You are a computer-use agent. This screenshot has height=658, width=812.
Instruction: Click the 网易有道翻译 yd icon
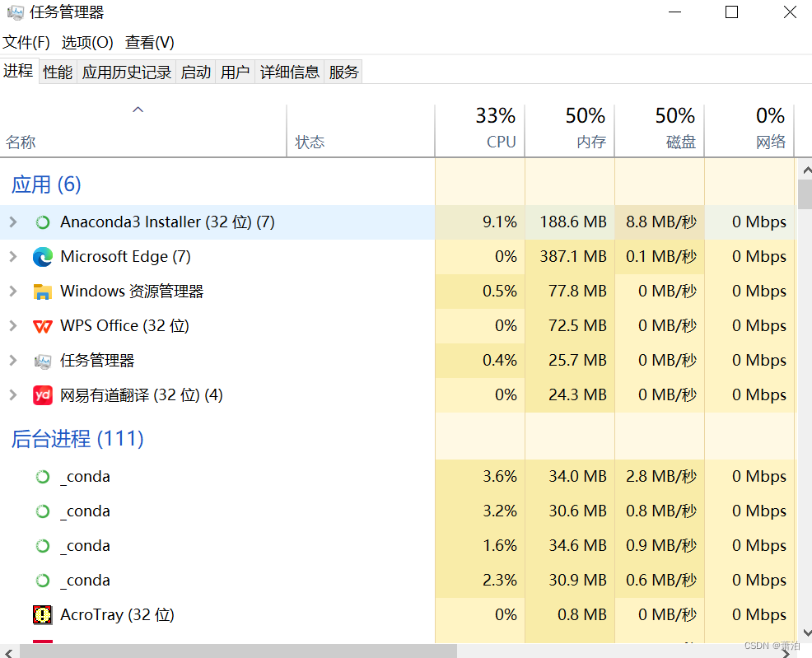[43, 395]
